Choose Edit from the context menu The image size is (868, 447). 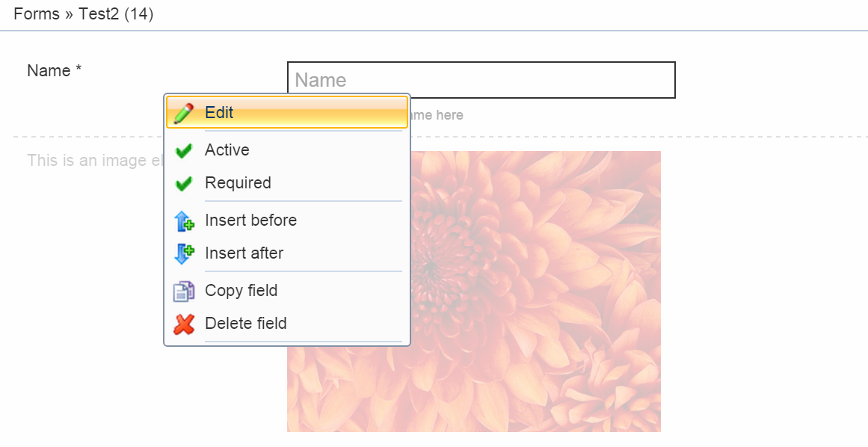(x=219, y=112)
